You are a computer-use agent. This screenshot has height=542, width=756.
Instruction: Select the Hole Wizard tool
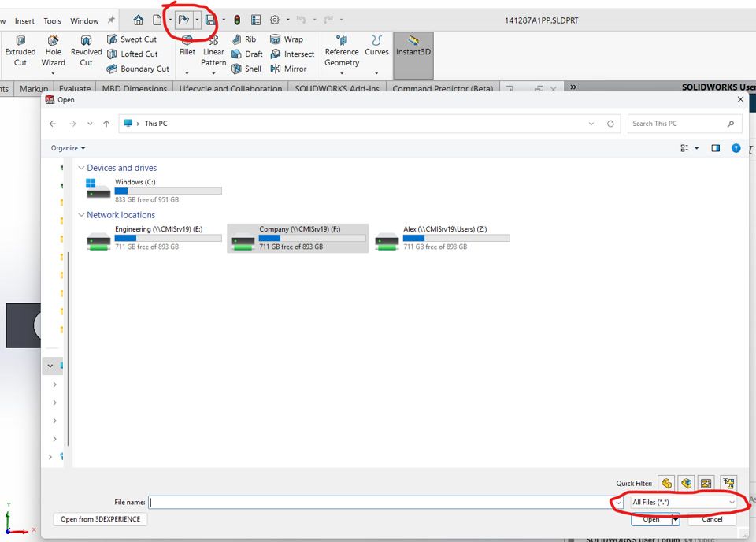pyautogui.click(x=53, y=51)
